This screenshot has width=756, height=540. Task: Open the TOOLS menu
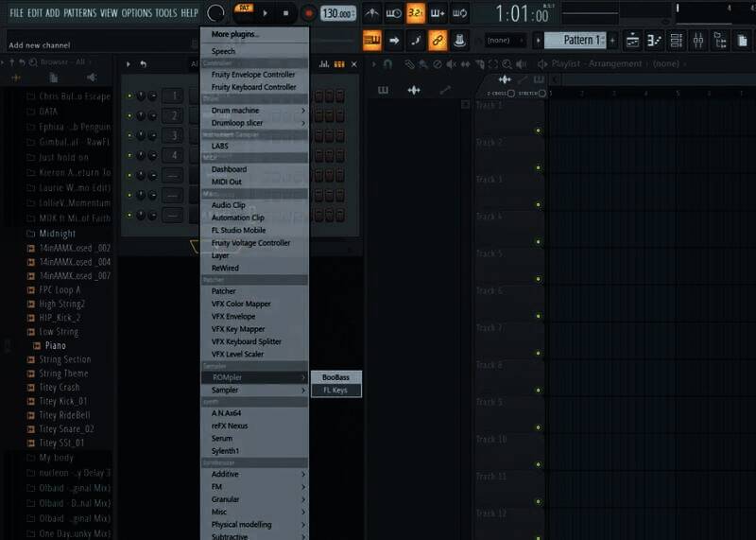[x=166, y=13]
